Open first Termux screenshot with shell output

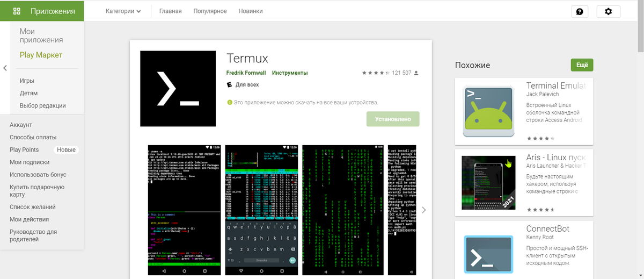[x=184, y=210]
